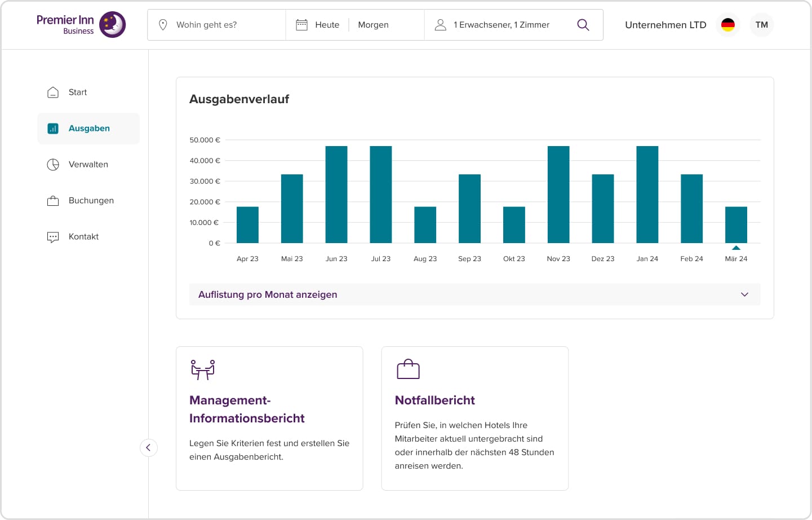The width and height of the screenshot is (812, 520).
Task: Type in the Wohin geht es? field
Action: [x=225, y=25]
